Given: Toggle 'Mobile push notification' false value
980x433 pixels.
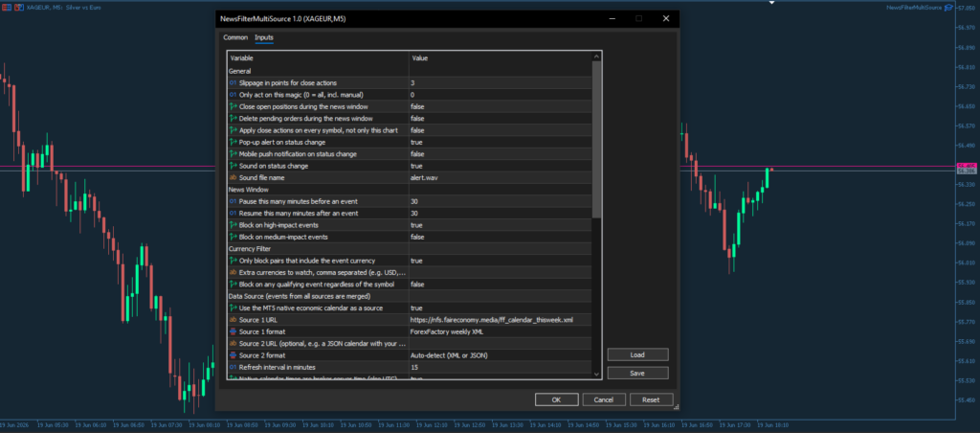Looking at the screenshot, I should click(500, 154).
